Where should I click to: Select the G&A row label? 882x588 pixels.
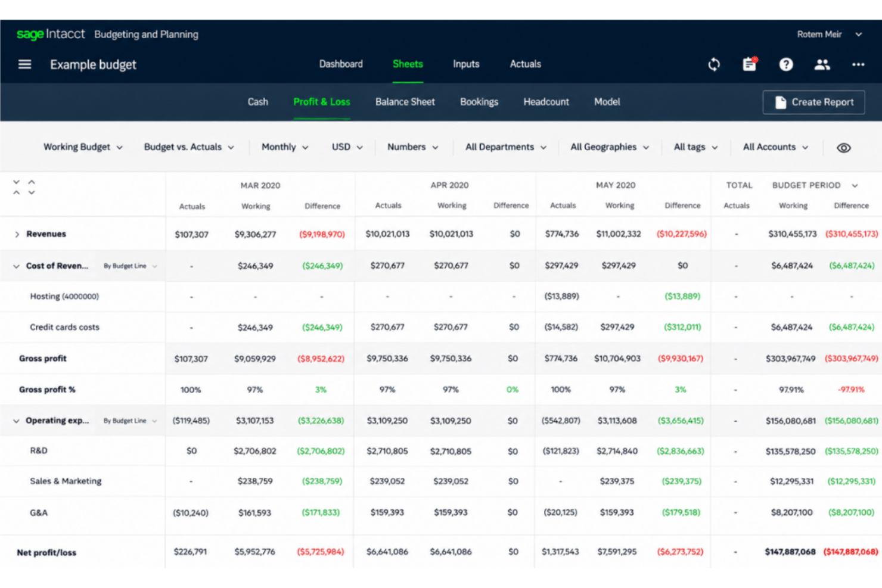39,512
